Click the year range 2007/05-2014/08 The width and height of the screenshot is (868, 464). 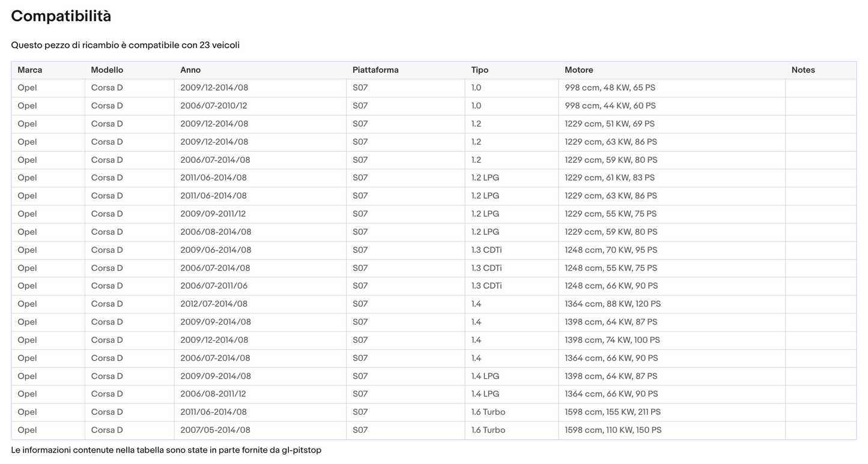215,430
